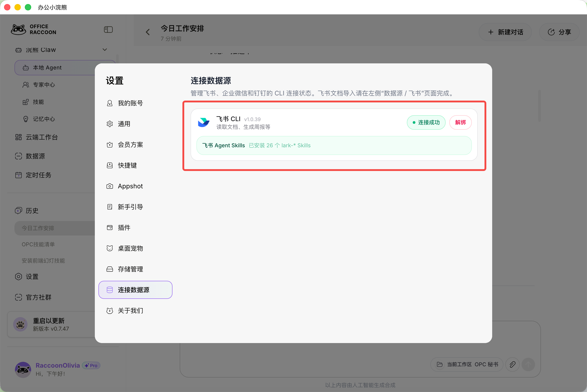Click 重启以更新 update banner

(51, 324)
